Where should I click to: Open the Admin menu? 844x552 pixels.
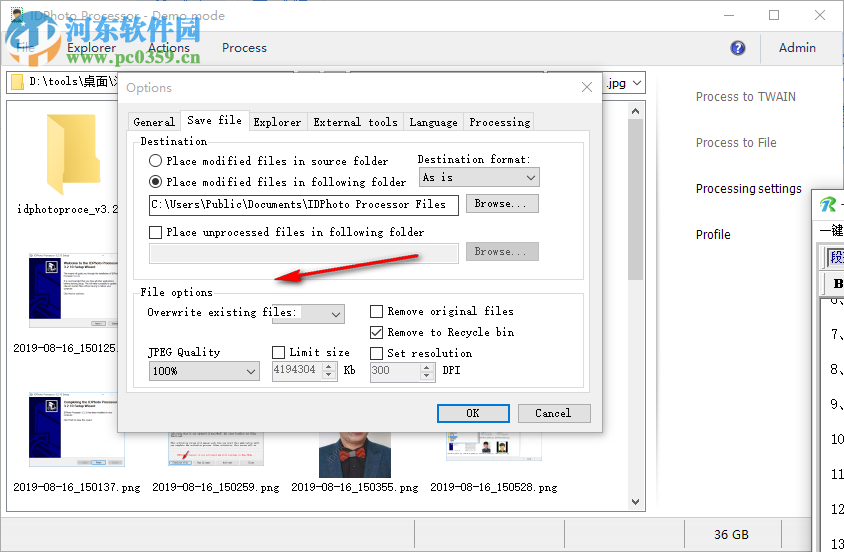(x=797, y=48)
